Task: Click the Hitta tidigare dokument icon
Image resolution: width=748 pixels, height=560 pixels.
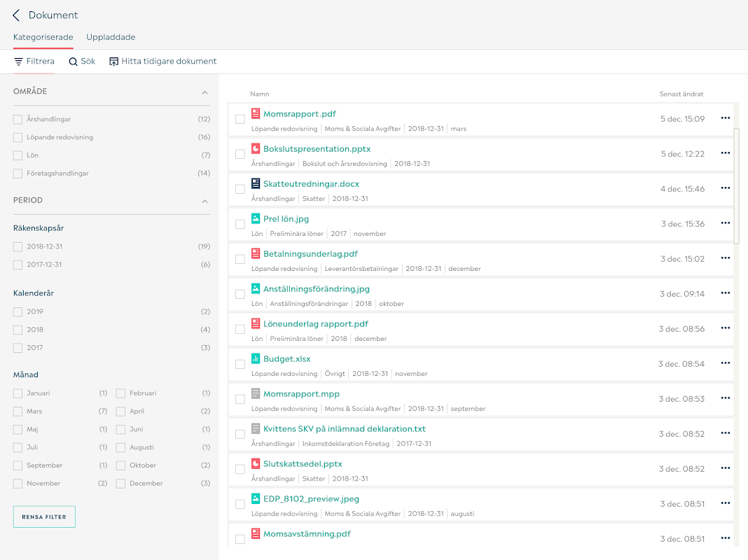Action: (x=113, y=62)
